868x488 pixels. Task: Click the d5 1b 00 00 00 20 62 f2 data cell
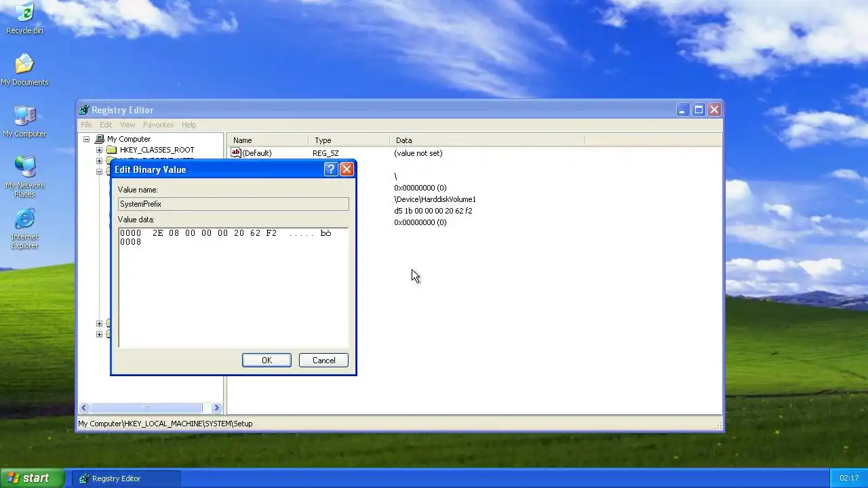[433, 211]
